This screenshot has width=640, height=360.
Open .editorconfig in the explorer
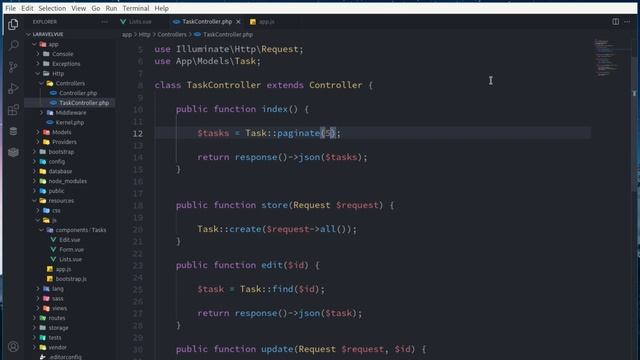(65, 357)
